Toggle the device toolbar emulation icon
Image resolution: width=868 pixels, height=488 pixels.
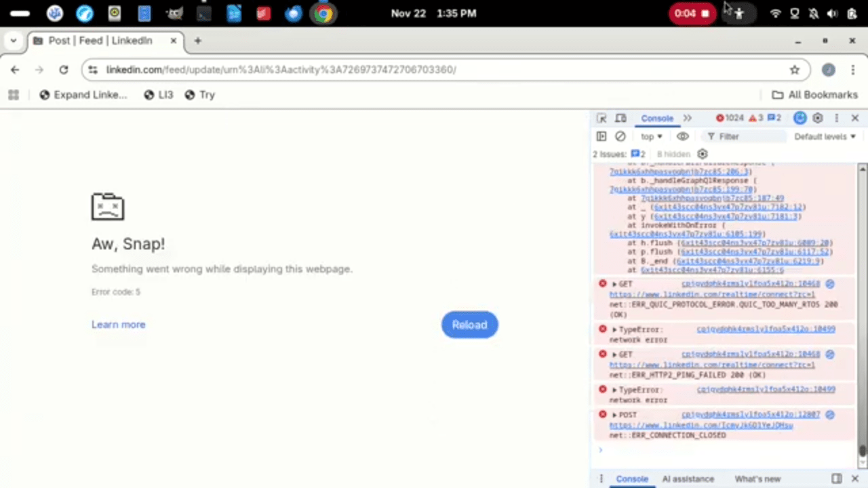click(x=620, y=118)
